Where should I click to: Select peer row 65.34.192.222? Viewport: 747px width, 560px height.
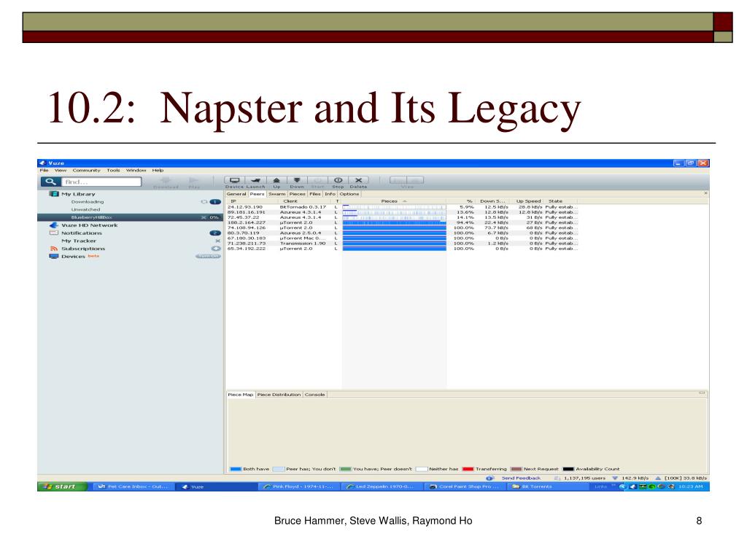click(402, 249)
